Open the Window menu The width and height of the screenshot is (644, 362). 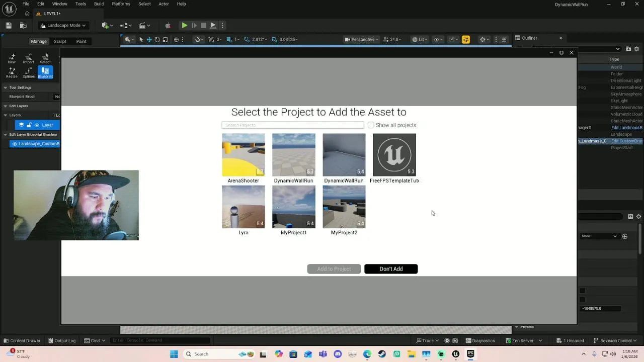[x=59, y=4]
